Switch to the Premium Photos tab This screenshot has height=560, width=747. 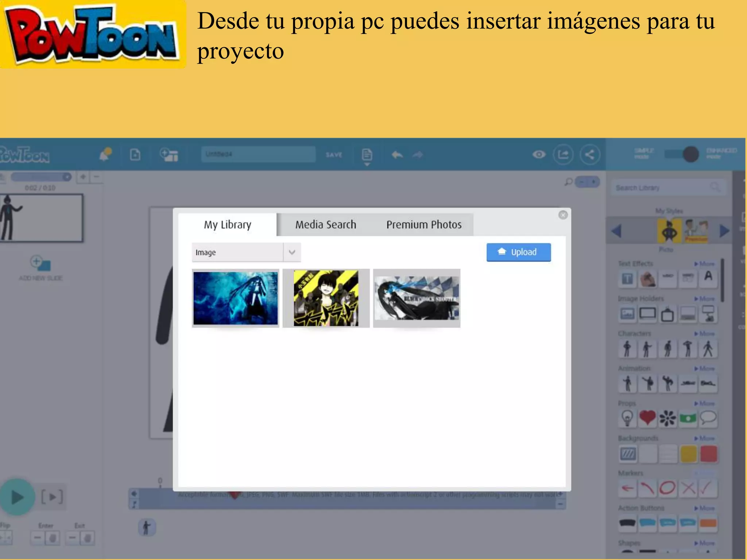pos(424,225)
